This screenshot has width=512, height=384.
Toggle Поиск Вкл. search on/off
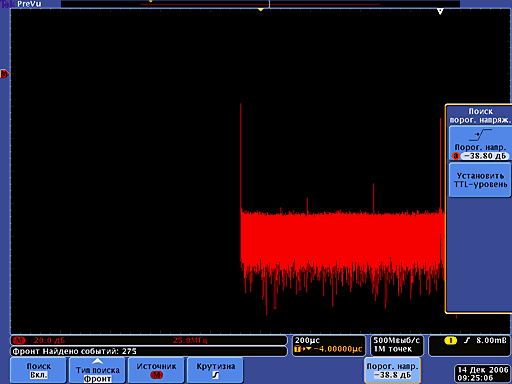click(39, 370)
